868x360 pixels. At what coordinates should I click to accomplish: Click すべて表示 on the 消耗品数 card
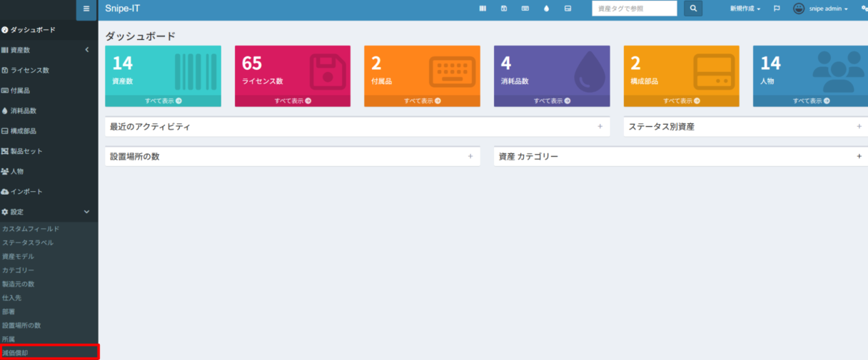coord(552,101)
